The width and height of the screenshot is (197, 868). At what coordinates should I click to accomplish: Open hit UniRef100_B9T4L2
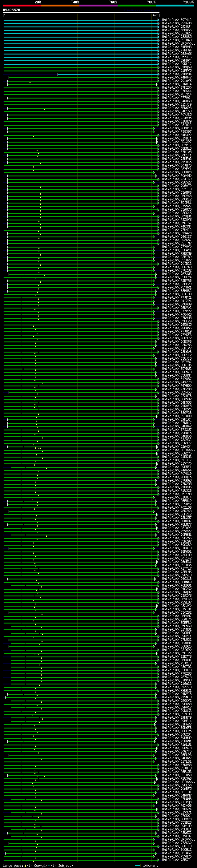coord(177,20)
